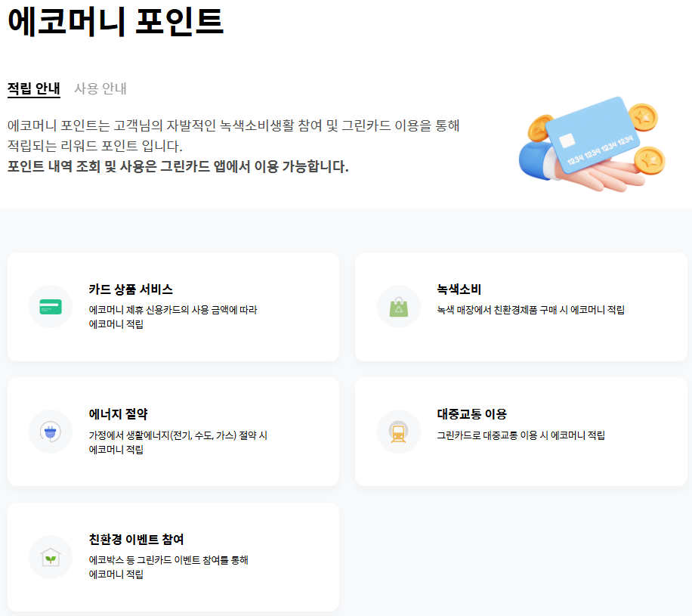Select the 적립 안내 tab

(x=32, y=88)
